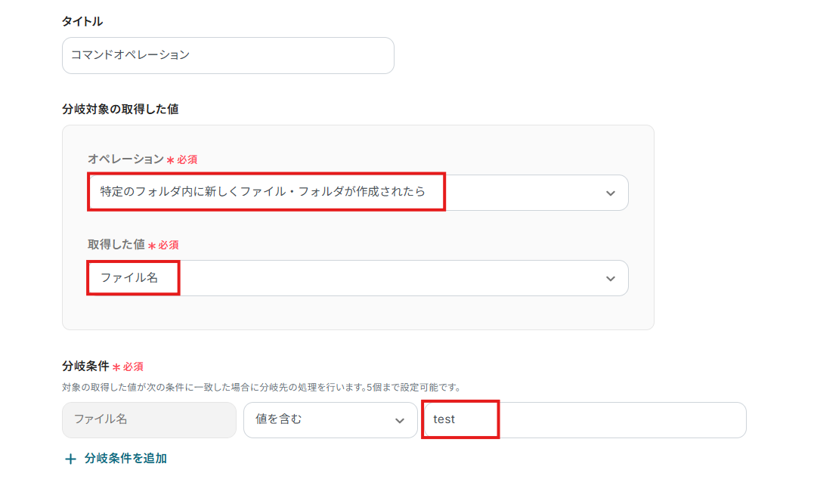814x504 pixels.
Task: Click the plus icon beside 分岐条件を追加
Action: [x=71, y=459]
